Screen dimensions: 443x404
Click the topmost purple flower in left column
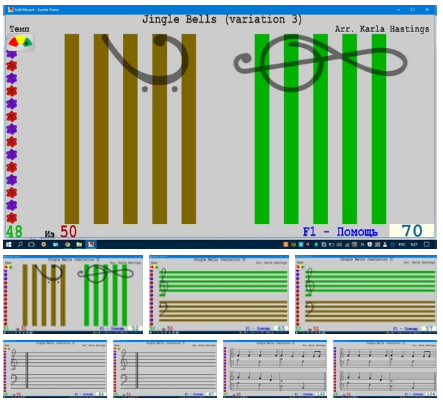tap(12, 54)
